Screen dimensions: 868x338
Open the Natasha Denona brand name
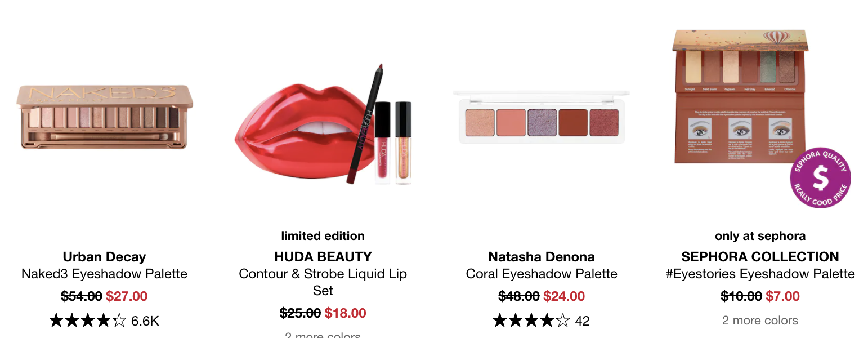point(542,257)
